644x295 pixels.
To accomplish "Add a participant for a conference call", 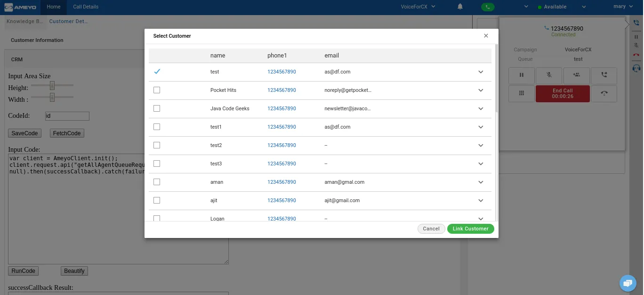I will (577, 75).
